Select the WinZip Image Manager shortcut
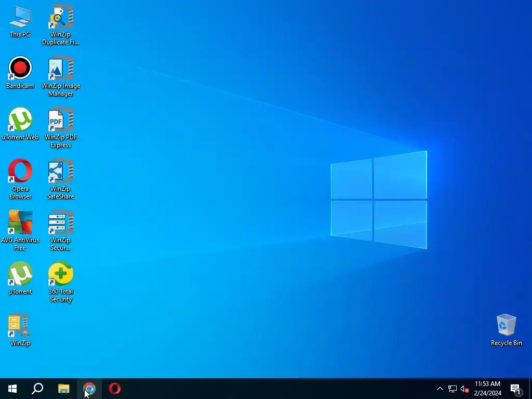Screen dimensions: 532x399 click(61, 77)
